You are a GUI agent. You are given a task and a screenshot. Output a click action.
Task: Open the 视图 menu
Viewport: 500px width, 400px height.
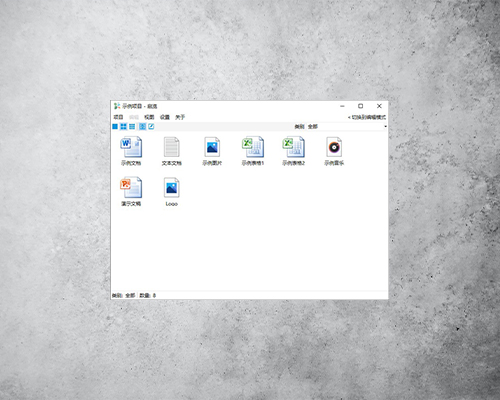[149, 117]
